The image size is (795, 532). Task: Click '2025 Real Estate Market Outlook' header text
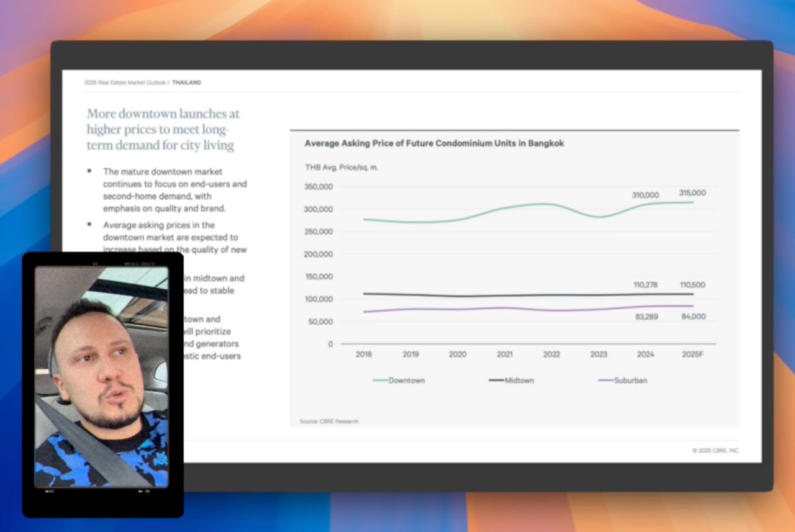125,82
